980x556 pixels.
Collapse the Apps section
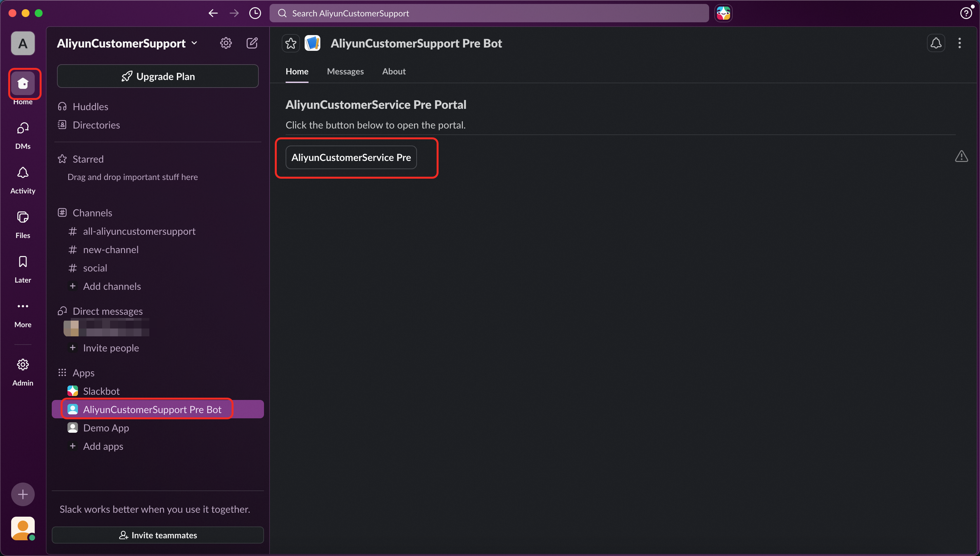click(x=84, y=373)
